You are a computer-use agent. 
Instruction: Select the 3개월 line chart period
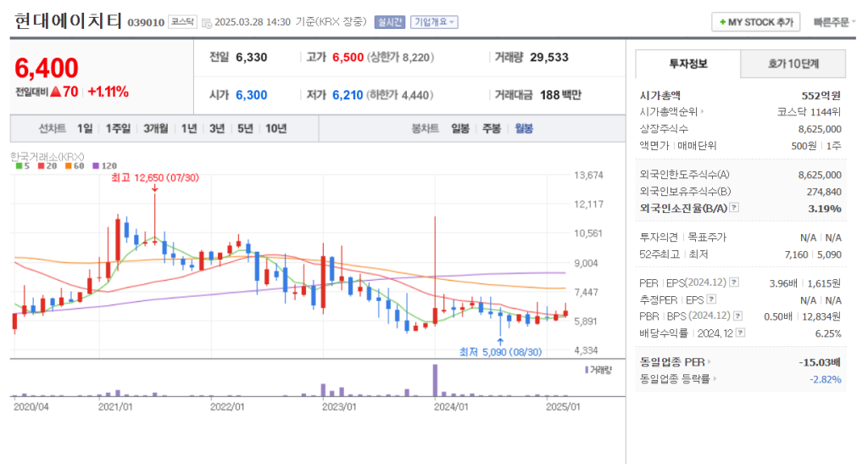click(x=156, y=128)
